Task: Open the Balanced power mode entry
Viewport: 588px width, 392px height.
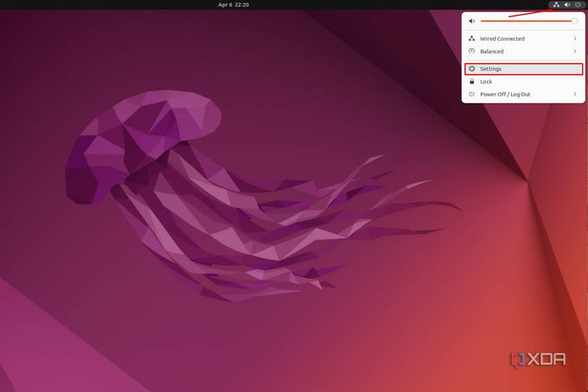Action: (523, 51)
